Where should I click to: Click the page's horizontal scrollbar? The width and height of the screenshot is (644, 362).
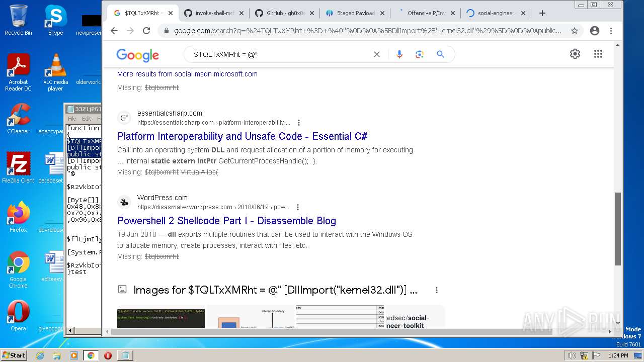(x=332, y=332)
